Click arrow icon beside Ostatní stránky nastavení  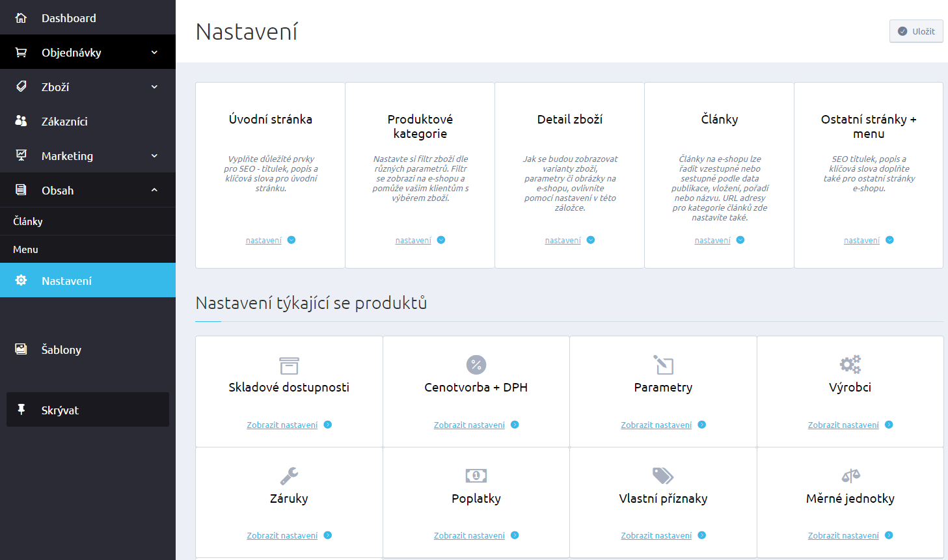pos(889,240)
